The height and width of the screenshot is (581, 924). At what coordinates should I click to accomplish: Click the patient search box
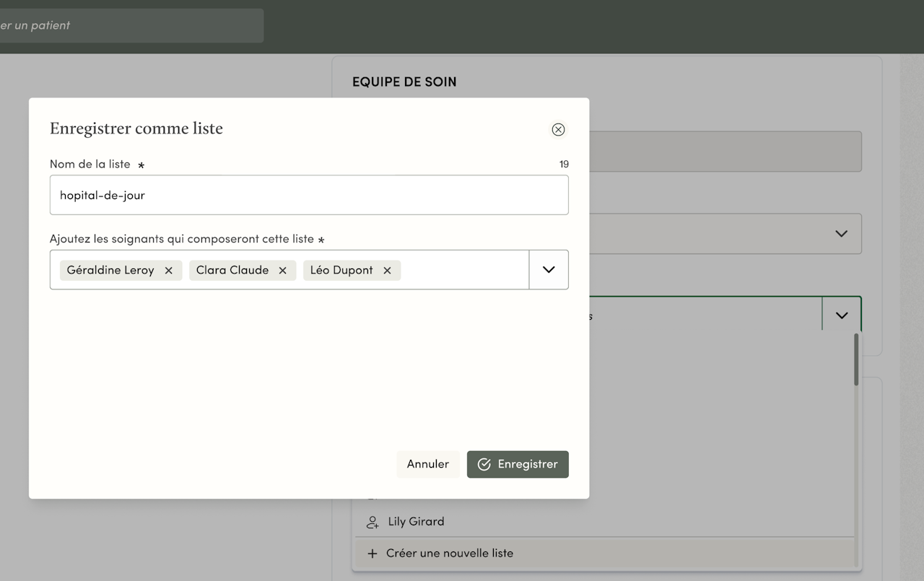click(131, 25)
